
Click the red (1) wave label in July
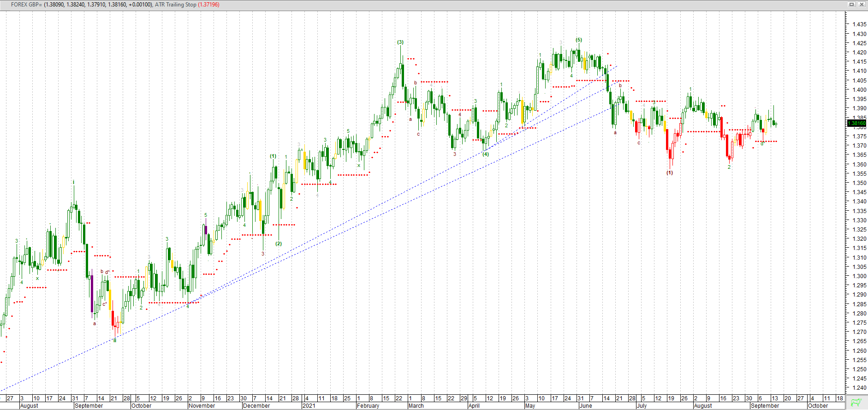click(x=669, y=172)
